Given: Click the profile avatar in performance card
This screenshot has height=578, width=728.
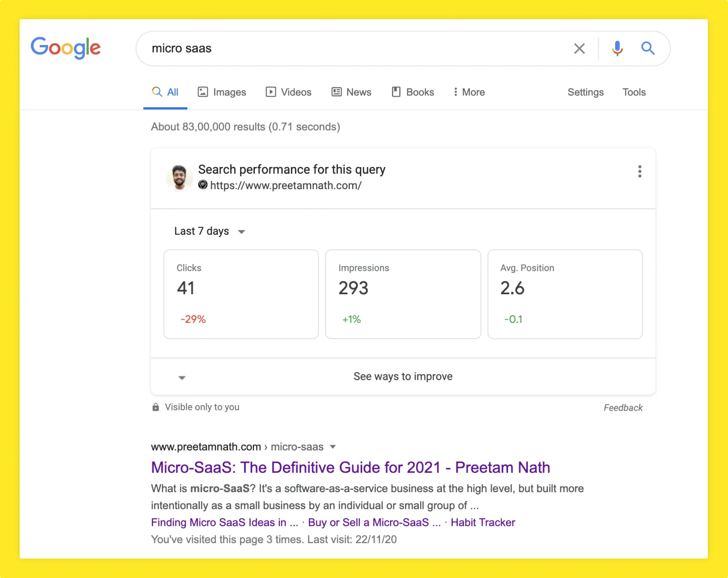Looking at the screenshot, I should pyautogui.click(x=179, y=178).
